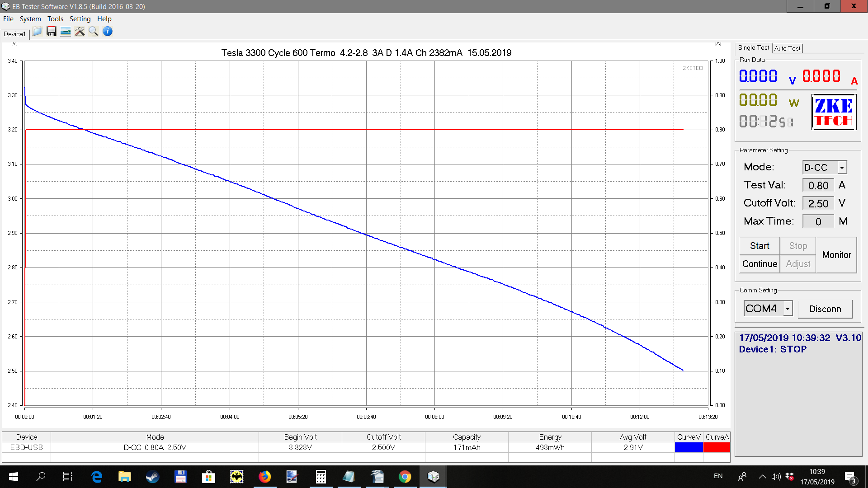Screen dimensions: 868x488
Task: Open the Setting menu
Action: [80, 19]
